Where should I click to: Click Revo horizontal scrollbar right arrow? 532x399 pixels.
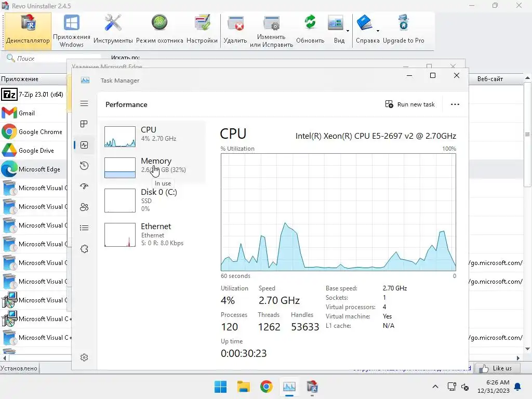(518, 358)
